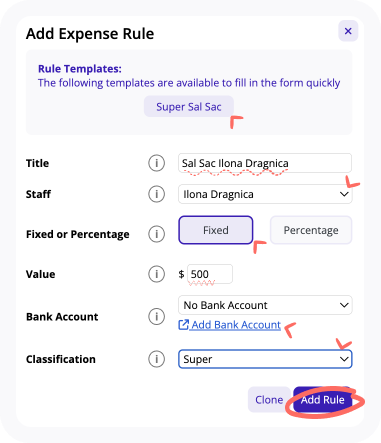
Task: Select the Fixed option
Action: (216, 230)
